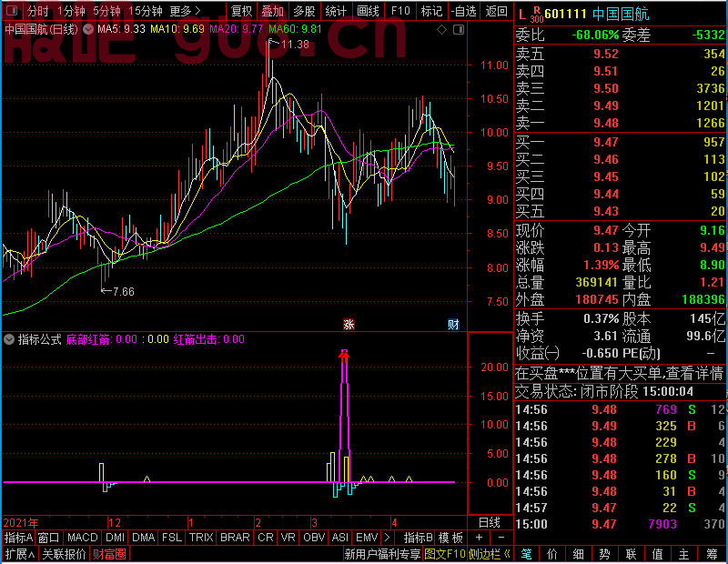Open the 统计 statistics tool
This screenshot has width=728, height=564.
336,11
